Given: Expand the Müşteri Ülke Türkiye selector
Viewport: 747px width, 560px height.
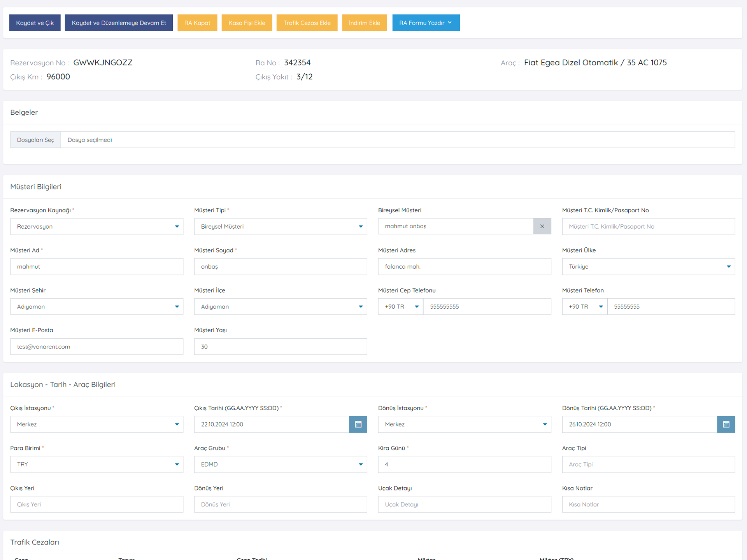Looking at the screenshot, I should click(x=648, y=266).
